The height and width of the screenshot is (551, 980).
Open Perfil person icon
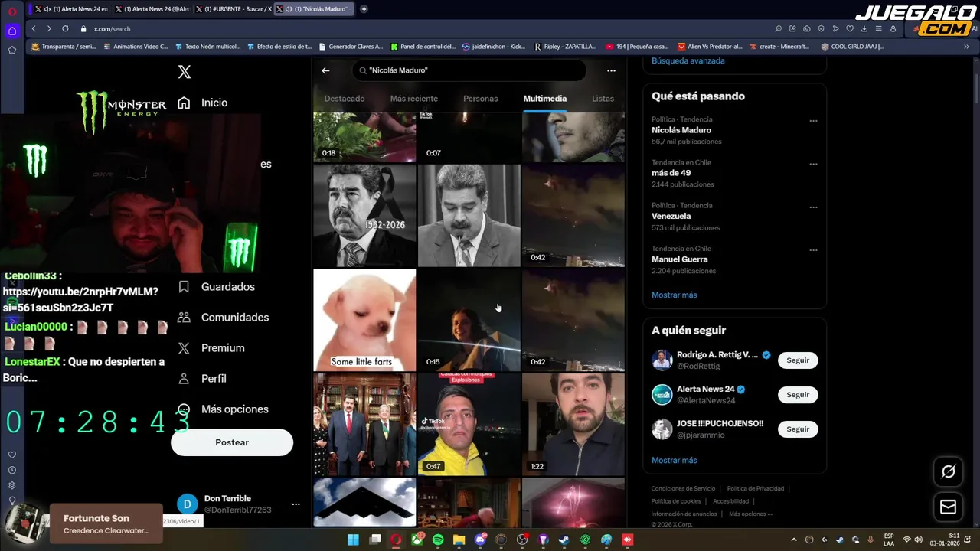(x=184, y=378)
